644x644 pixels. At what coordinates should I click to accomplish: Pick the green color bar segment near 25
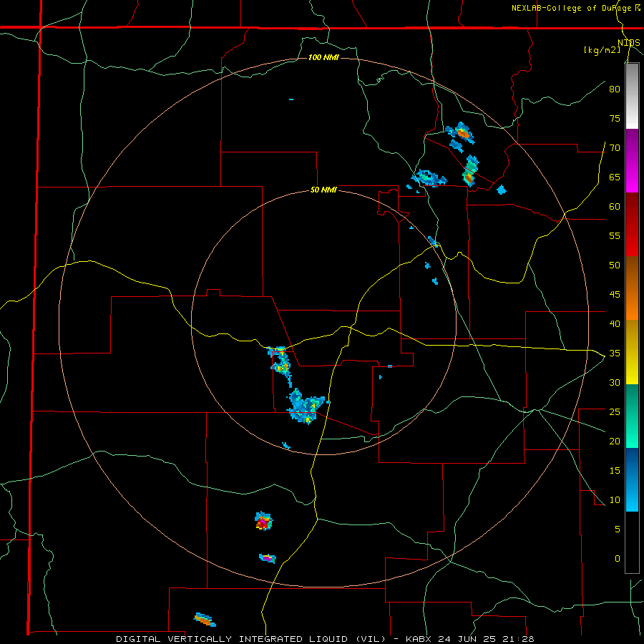click(633, 415)
